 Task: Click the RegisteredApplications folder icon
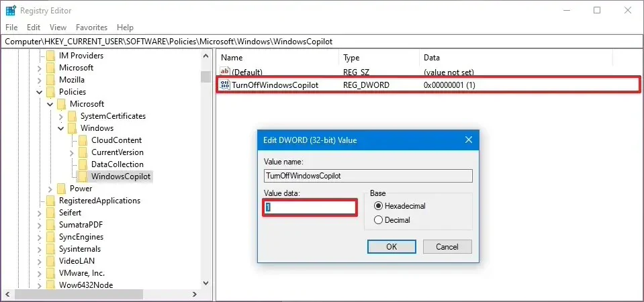[x=50, y=201]
